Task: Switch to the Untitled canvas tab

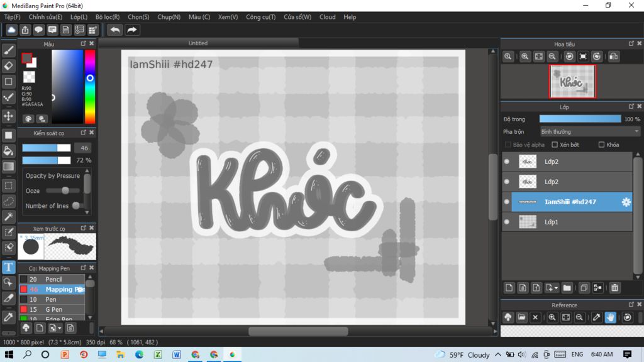Action: (x=198, y=43)
